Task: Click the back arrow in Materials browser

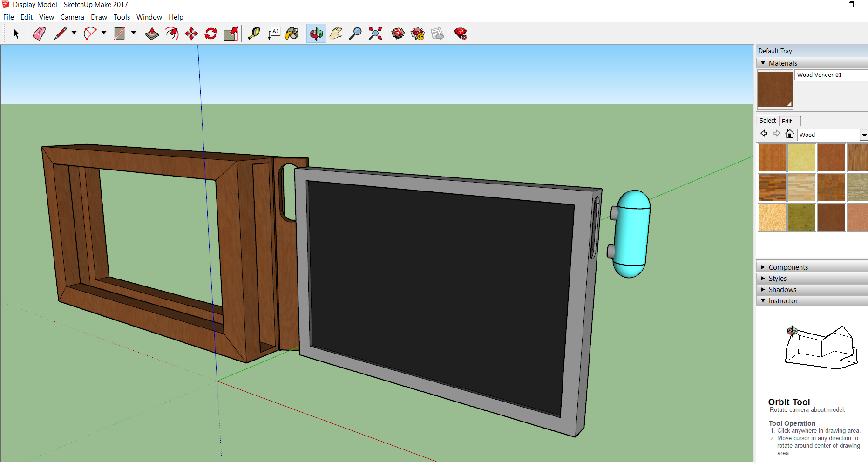Action: click(764, 133)
